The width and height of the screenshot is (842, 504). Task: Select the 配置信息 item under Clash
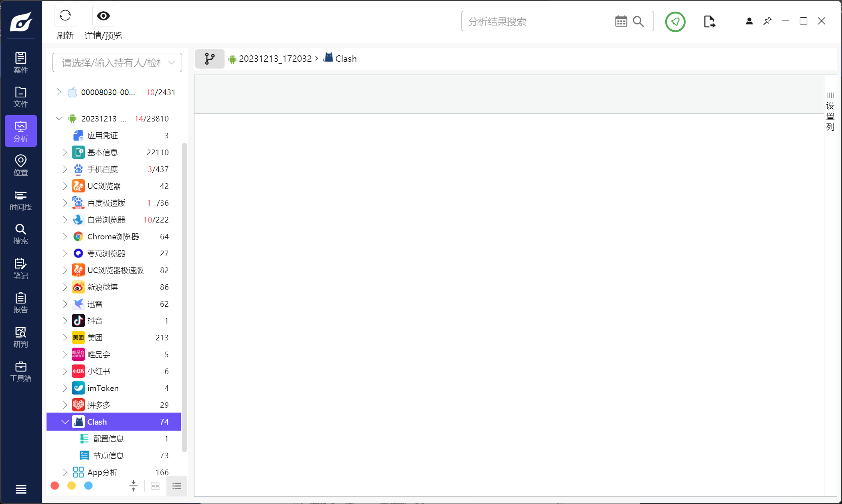pyautogui.click(x=108, y=439)
